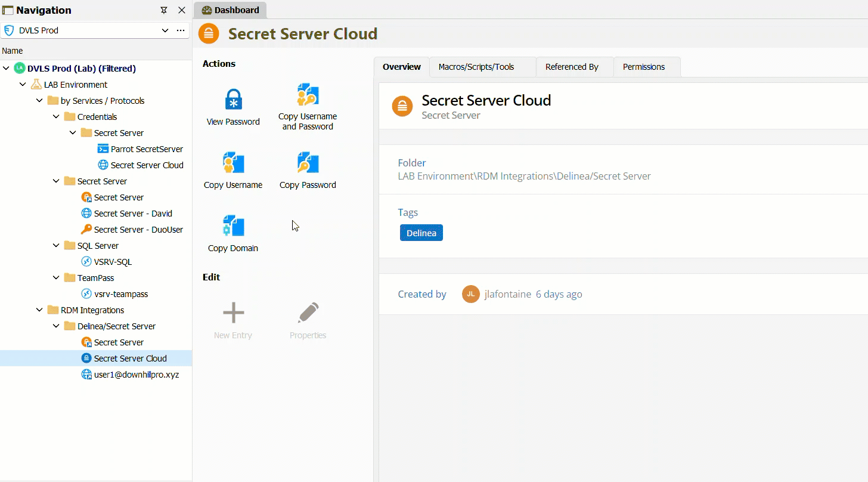Click the Copy Domain icon
868x482 pixels.
[x=233, y=226]
